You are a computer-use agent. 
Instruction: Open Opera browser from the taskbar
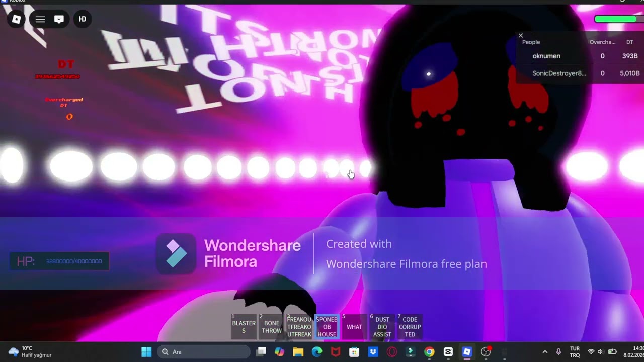point(391,352)
